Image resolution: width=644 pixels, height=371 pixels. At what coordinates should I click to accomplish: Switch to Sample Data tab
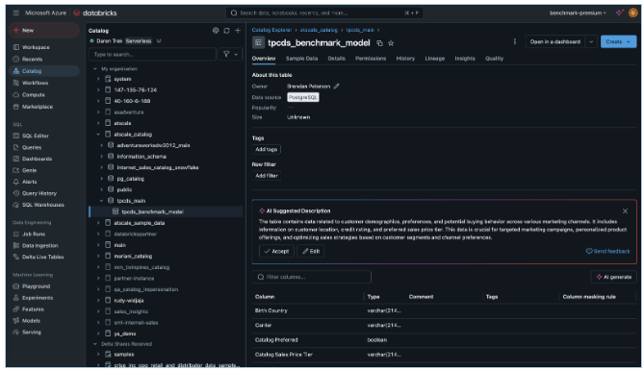click(x=302, y=58)
